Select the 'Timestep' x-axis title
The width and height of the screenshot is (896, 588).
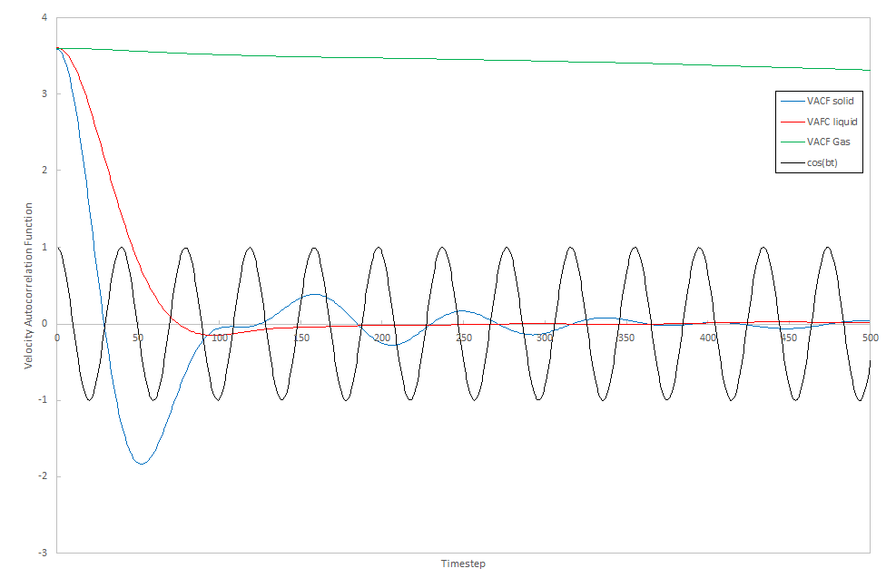click(x=463, y=563)
